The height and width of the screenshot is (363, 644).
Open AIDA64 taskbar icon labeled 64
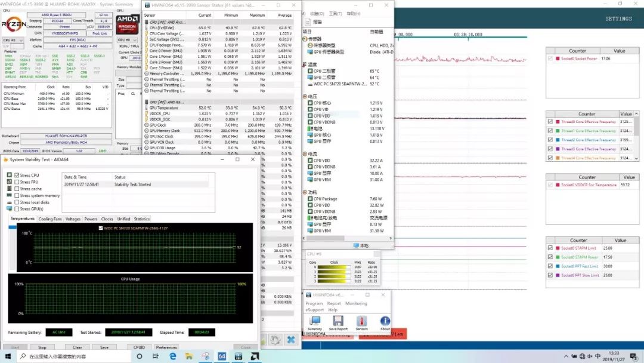coord(222,356)
